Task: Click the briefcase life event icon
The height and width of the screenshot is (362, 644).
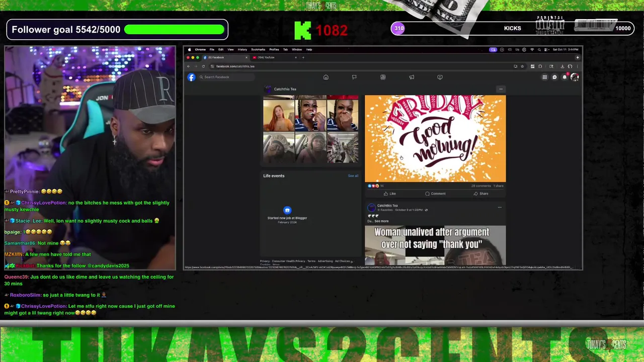Action: coord(287,210)
